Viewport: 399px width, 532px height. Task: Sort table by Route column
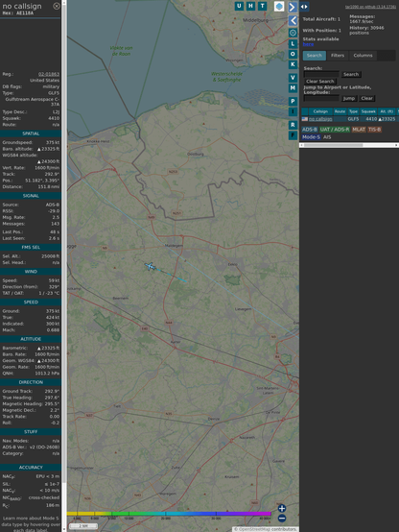pos(340,111)
